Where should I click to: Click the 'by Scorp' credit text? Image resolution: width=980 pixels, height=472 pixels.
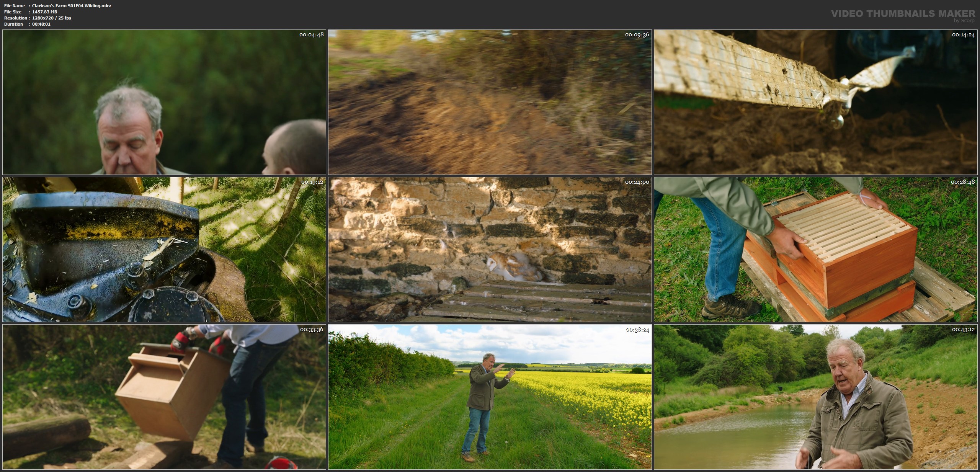pyautogui.click(x=964, y=21)
